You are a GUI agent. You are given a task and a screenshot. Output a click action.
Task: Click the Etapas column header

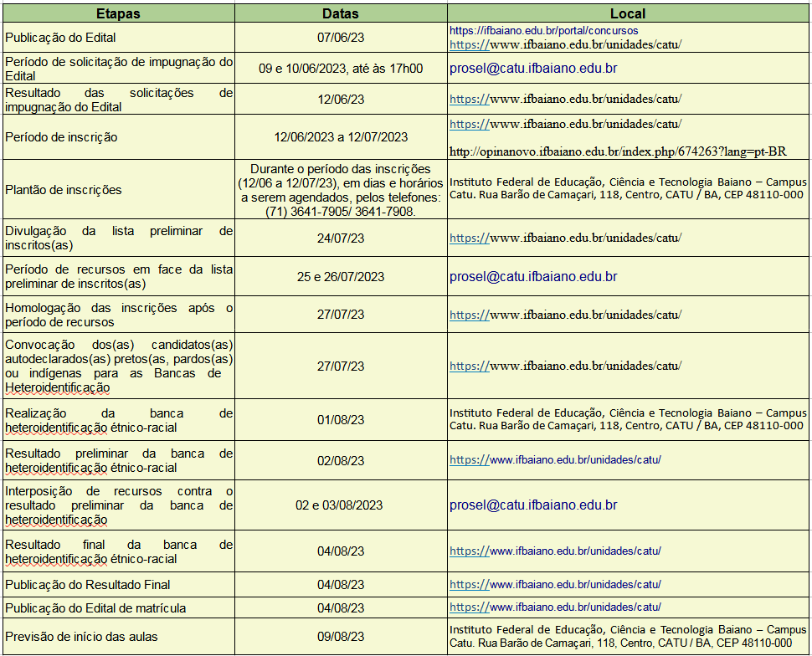118,13
